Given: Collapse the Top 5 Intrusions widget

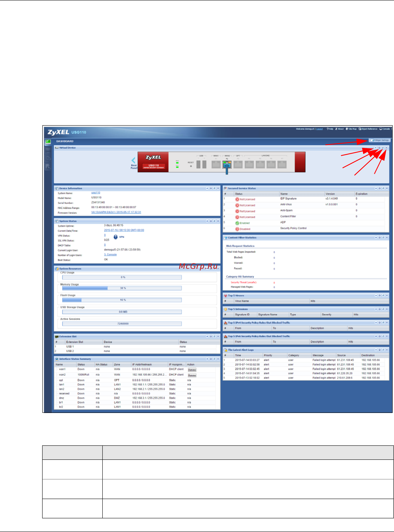Looking at the screenshot, I should pyautogui.click(x=376, y=309).
